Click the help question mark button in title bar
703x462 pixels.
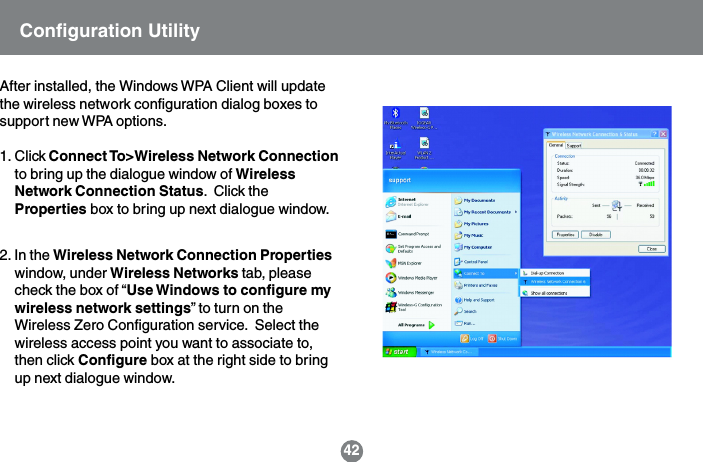[x=655, y=134]
